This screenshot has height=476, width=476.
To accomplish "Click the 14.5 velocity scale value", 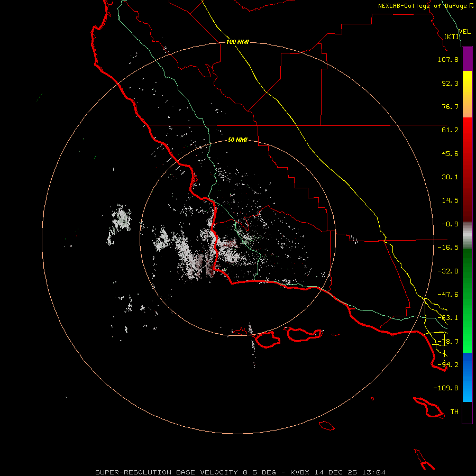I will coord(450,200).
